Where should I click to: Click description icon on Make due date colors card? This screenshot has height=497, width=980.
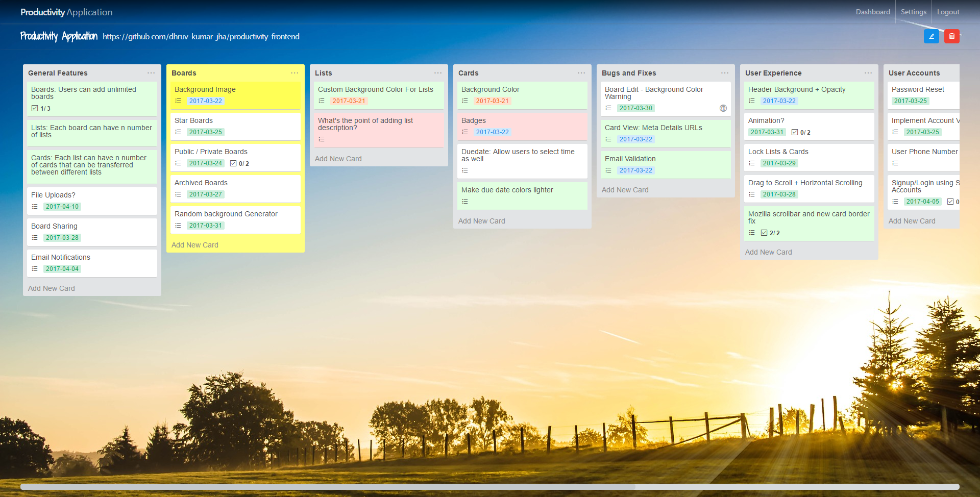(465, 202)
